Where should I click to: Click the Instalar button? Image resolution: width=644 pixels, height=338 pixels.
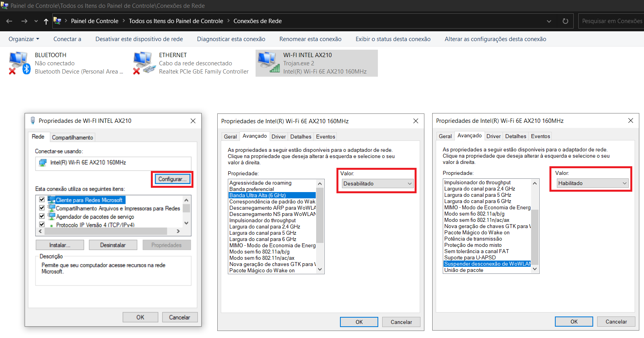click(x=60, y=245)
